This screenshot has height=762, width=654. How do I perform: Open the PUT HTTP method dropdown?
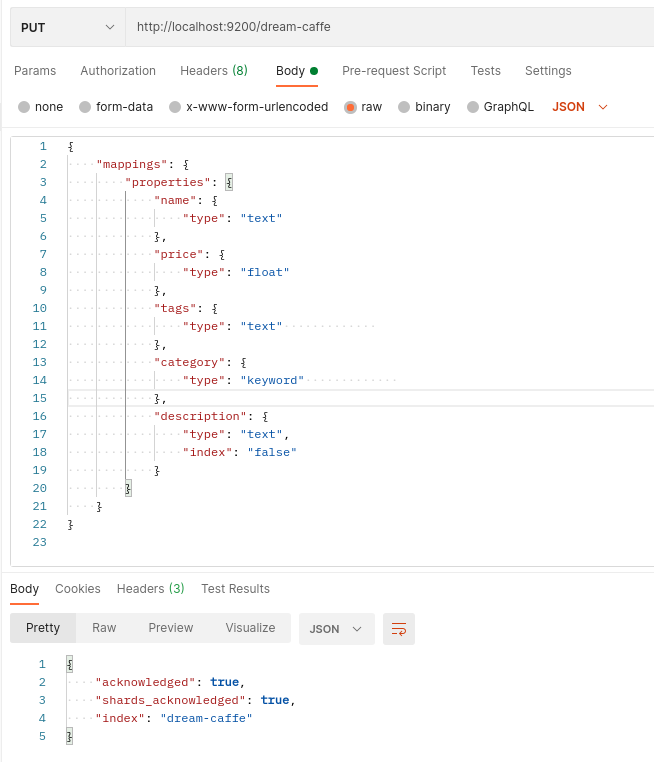(68, 27)
